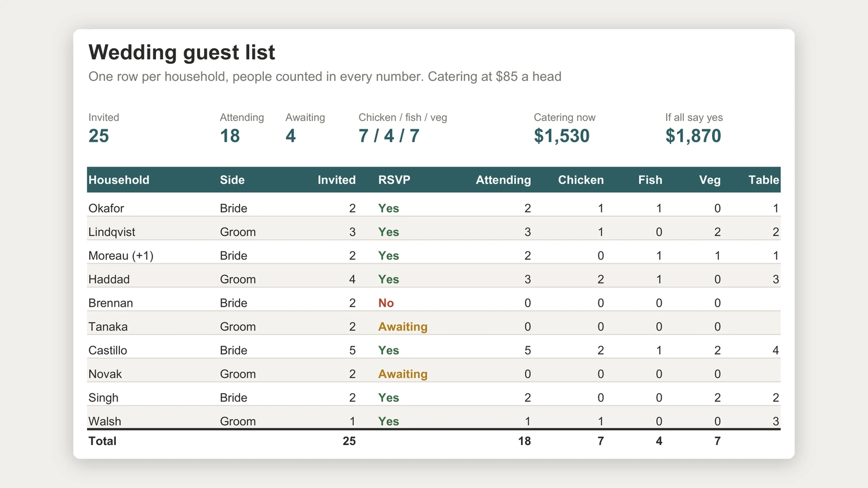
Task: Click the 'If all say yes' label
Action: pos(694,117)
